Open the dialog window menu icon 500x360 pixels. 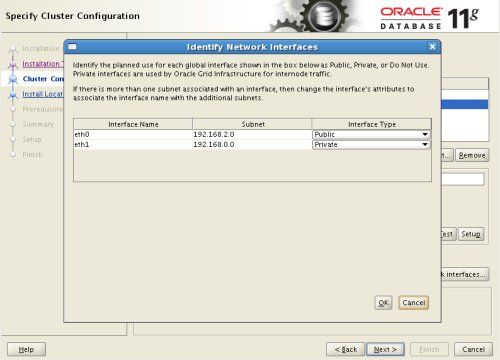(x=72, y=47)
